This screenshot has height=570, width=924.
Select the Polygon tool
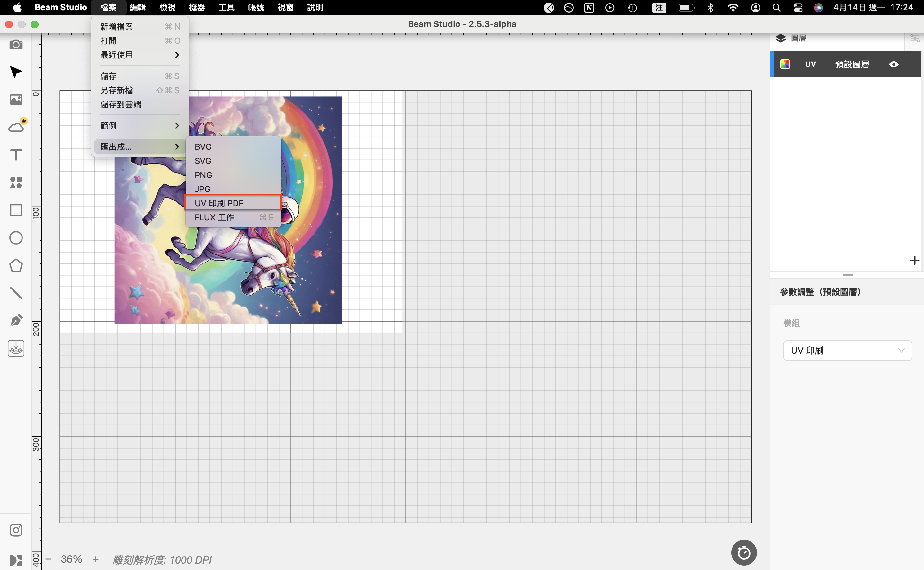coord(16,265)
